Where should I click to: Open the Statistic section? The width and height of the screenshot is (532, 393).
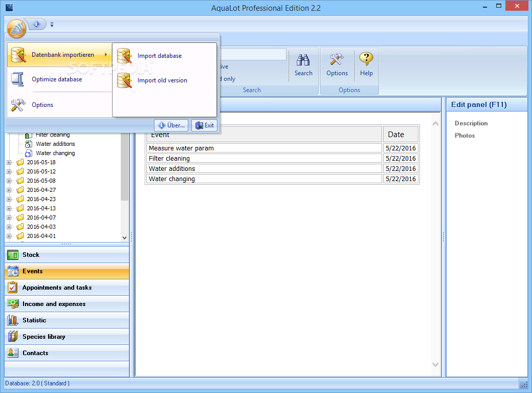[x=67, y=320]
